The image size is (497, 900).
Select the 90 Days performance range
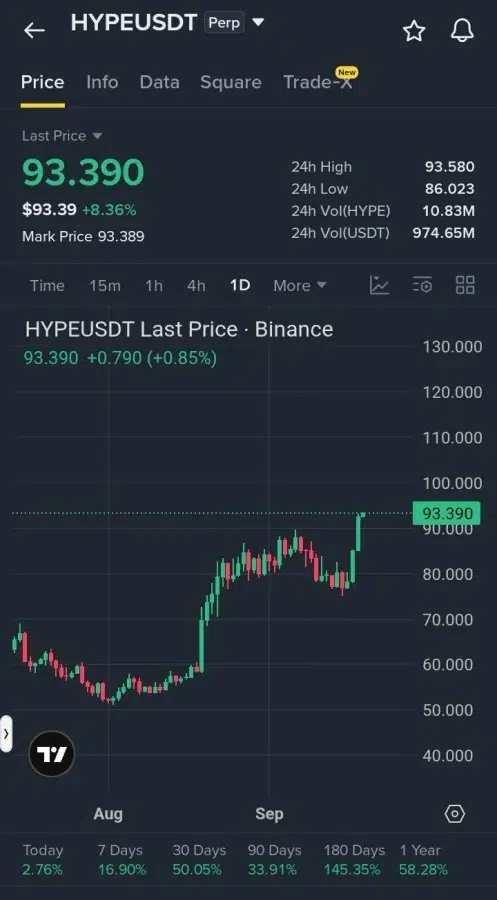click(274, 860)
